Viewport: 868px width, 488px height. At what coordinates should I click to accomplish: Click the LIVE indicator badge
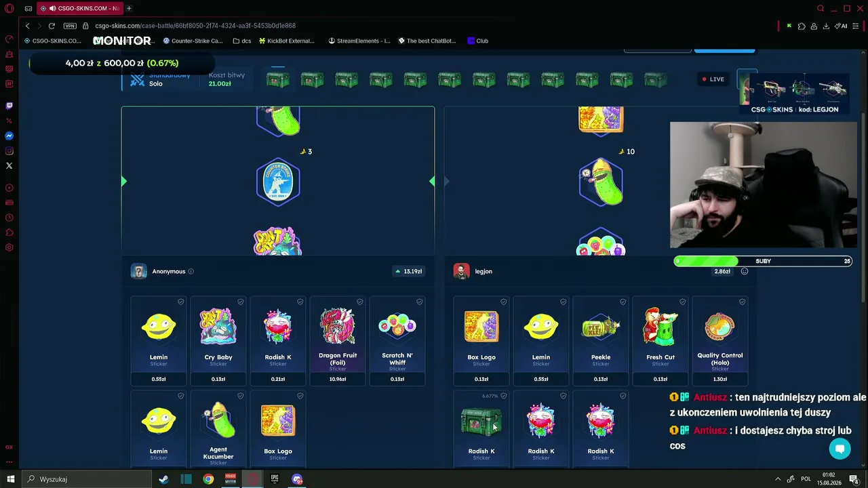pyautogui.click(x=713, y=79)
